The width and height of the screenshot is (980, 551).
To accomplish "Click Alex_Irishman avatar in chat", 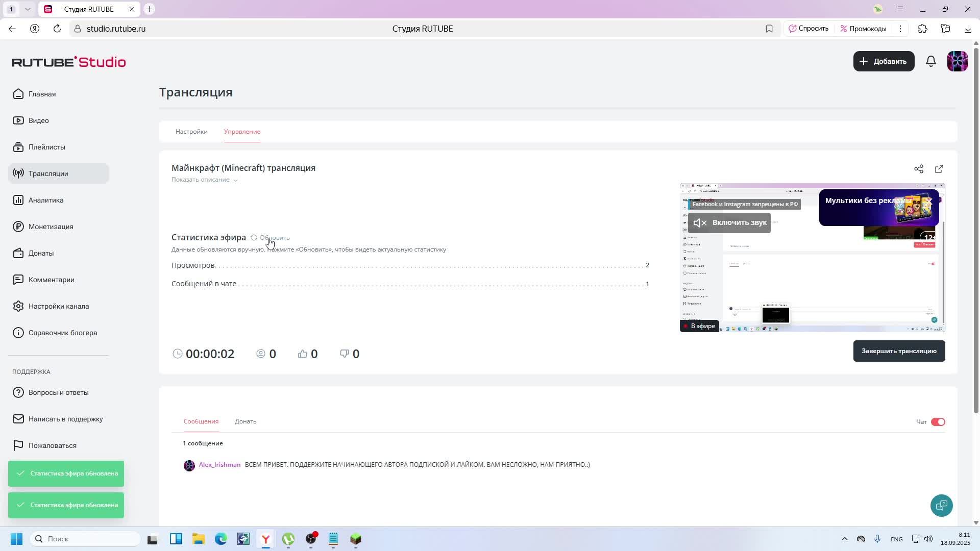I will click(189, 465).
